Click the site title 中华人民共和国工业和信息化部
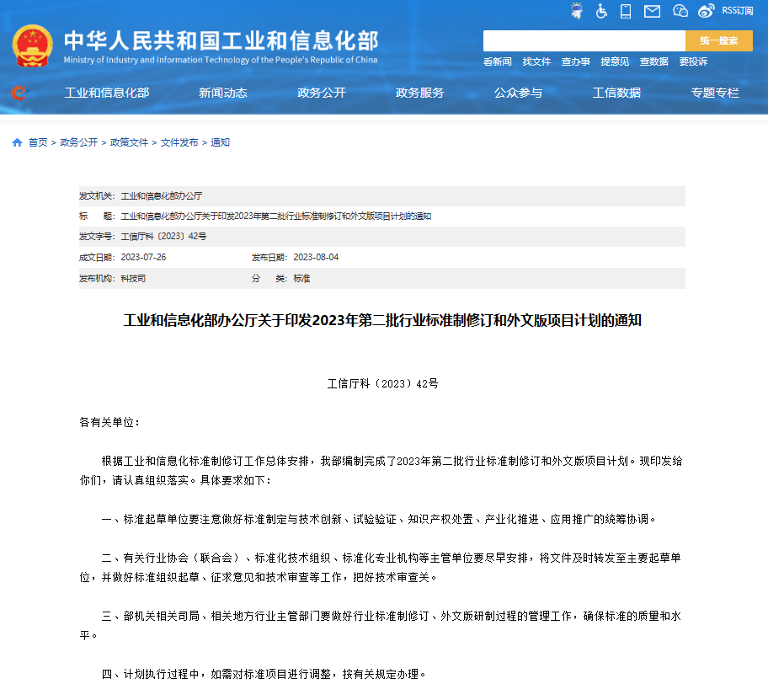 point(221,40)
